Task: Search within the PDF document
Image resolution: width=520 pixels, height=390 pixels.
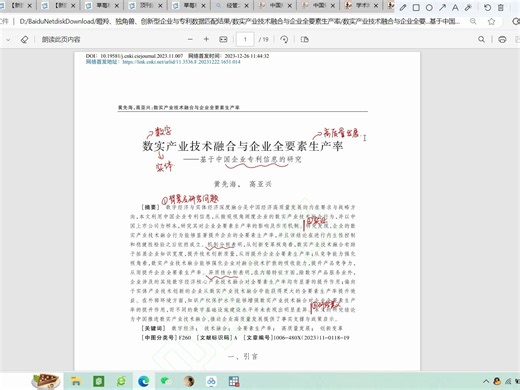Action: coord(481,39)
